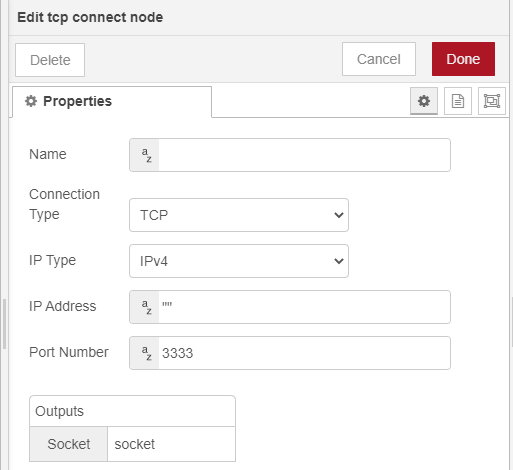This screenshot has width=513, height=470.
Task: Click the IP Address type selector icon
Action: pos(145,307)
